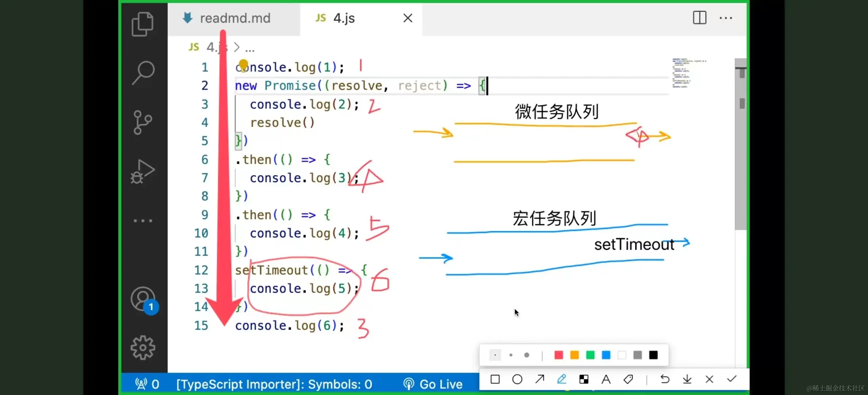Image resolution: width=868 pixels, height=395 pixels.
Task: Open the Run and Debug view
Action: pyautogui.click(x=142, y=171)
